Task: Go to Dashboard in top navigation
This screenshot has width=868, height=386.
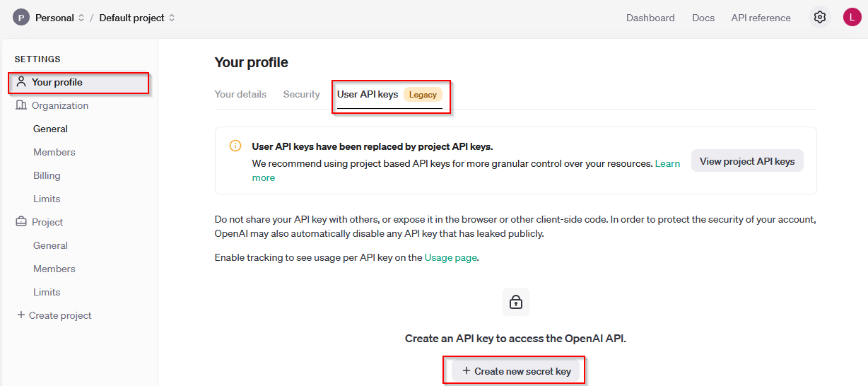Action: [650, 18]
